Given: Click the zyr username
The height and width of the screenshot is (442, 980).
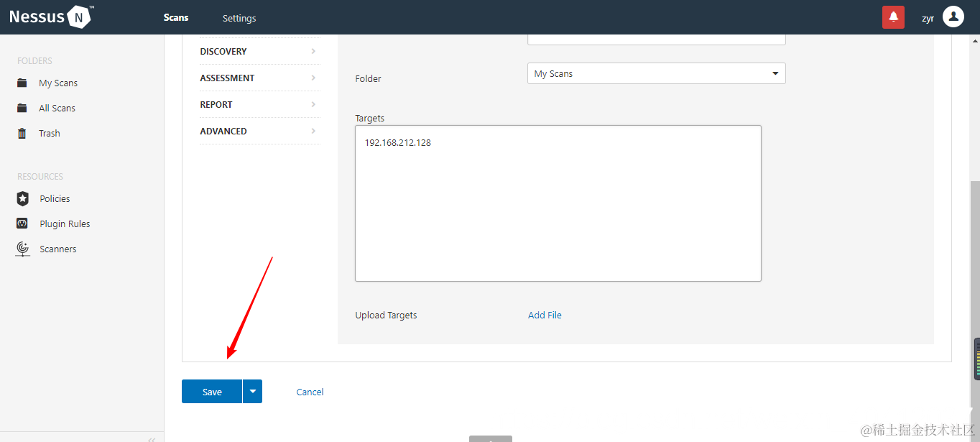Looking at the screenshot, I should click(928, 18).
